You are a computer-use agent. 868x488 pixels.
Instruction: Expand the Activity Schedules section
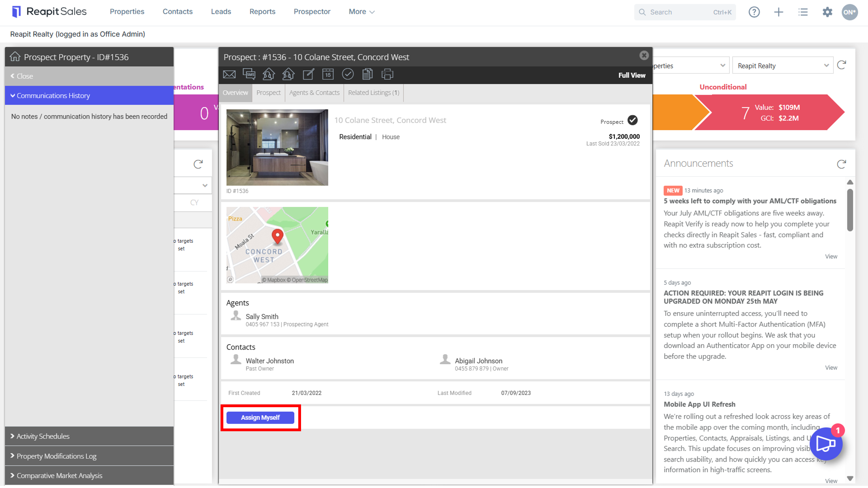pyautogui.click(x=89, y=436)
